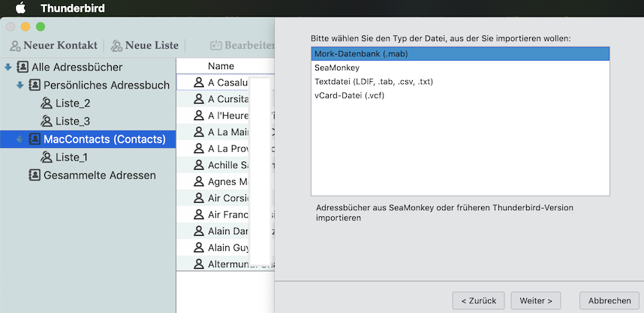The height and width of the screenshot is (313, 644).
Task: Open the Liste_1 mailing list
Action: [x=71, y=157]
